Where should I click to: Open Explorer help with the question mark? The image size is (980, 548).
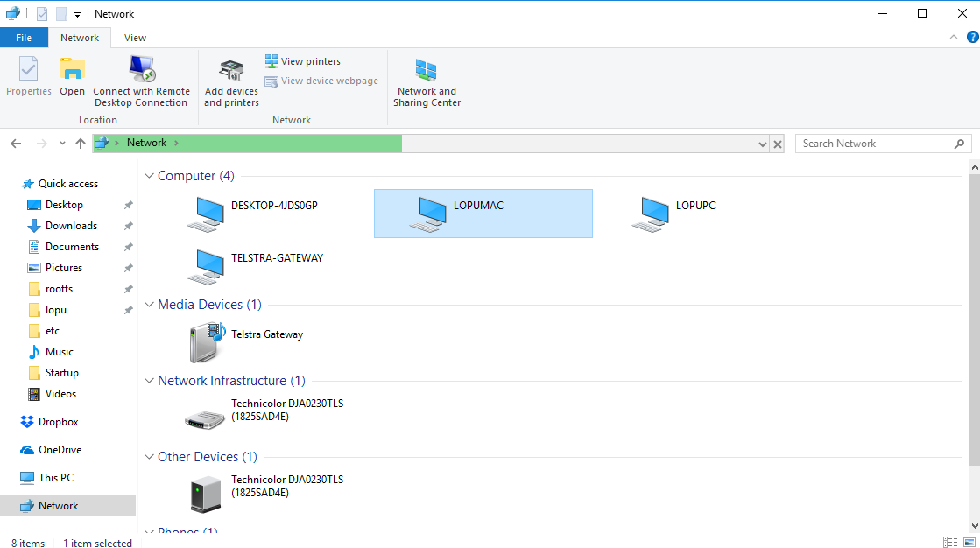point(972,37)
